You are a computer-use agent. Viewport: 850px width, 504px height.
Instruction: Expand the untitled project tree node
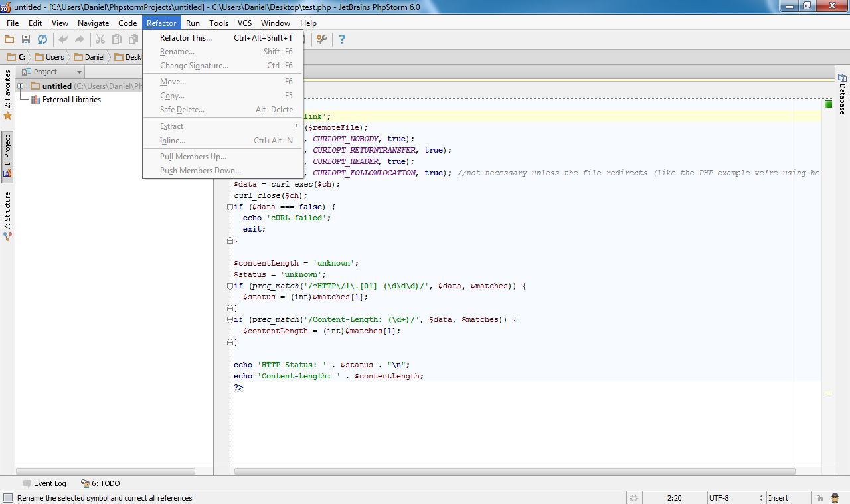(x=21, y=86)
